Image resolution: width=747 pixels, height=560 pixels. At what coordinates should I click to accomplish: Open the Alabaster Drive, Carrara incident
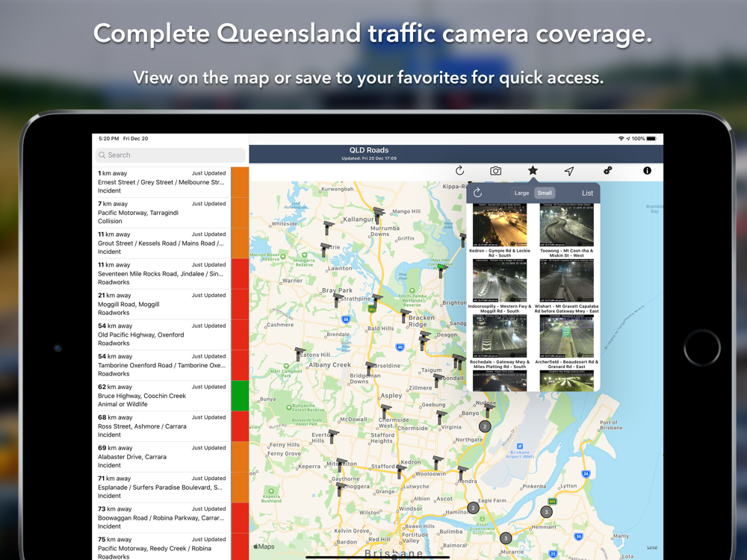tap(170, 456)
